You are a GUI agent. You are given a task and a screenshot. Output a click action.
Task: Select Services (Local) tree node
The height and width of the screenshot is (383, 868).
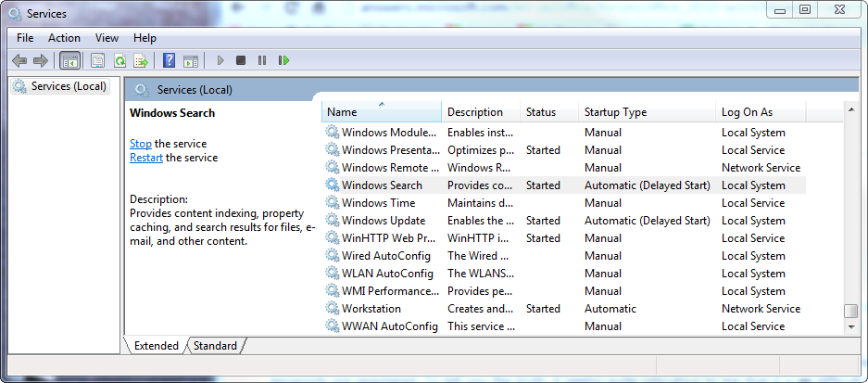60,86
